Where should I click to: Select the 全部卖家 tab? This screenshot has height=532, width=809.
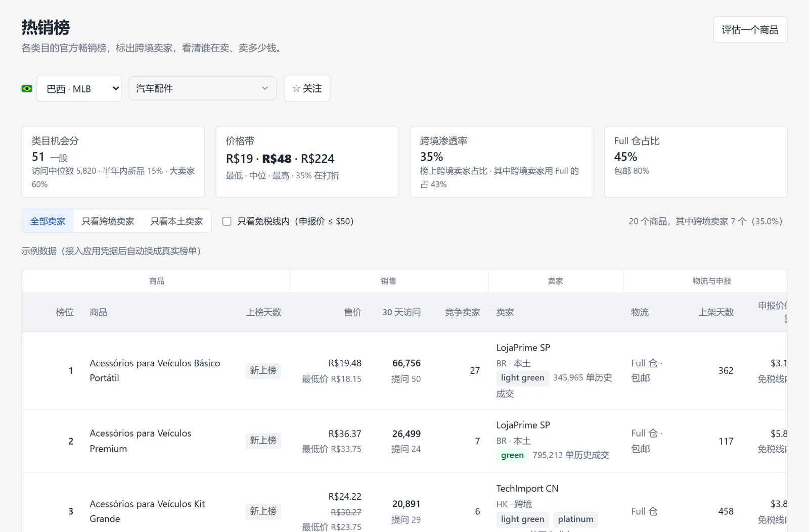pos(48,221)
